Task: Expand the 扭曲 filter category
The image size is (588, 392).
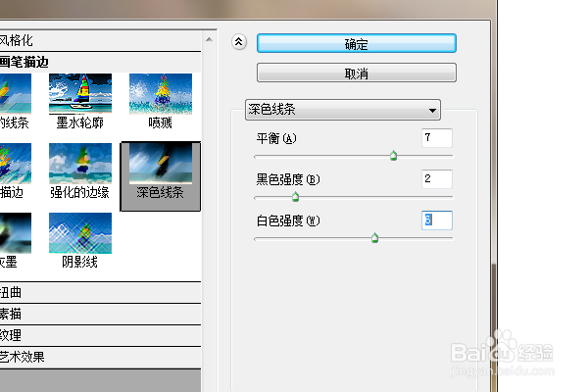Action: (x=101, y=293)
